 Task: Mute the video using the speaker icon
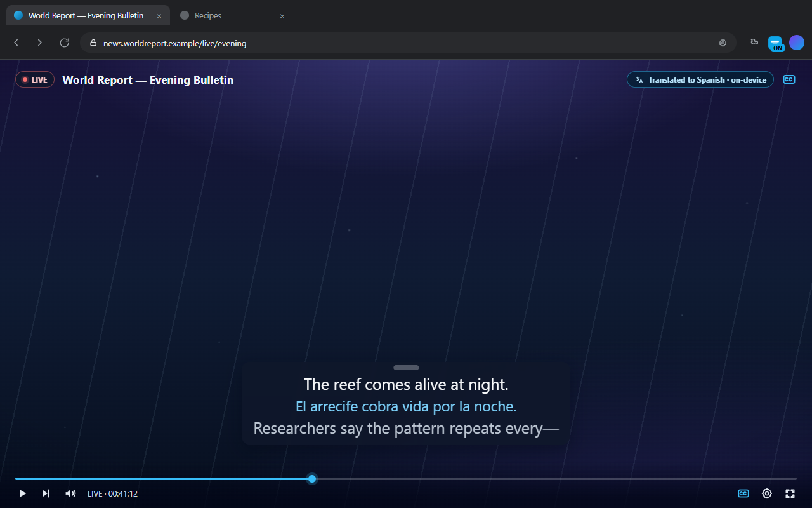click(70, 493)
